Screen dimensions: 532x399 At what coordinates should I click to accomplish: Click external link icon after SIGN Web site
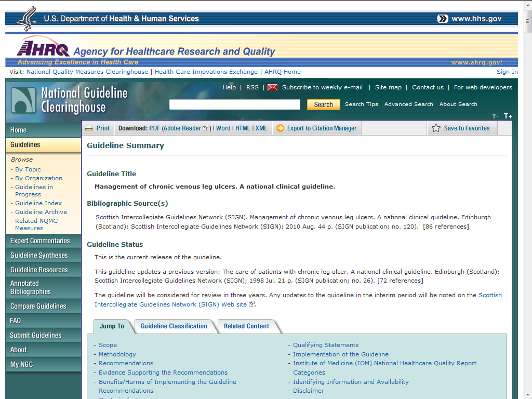pyautogui.click(x=251, y=304)
